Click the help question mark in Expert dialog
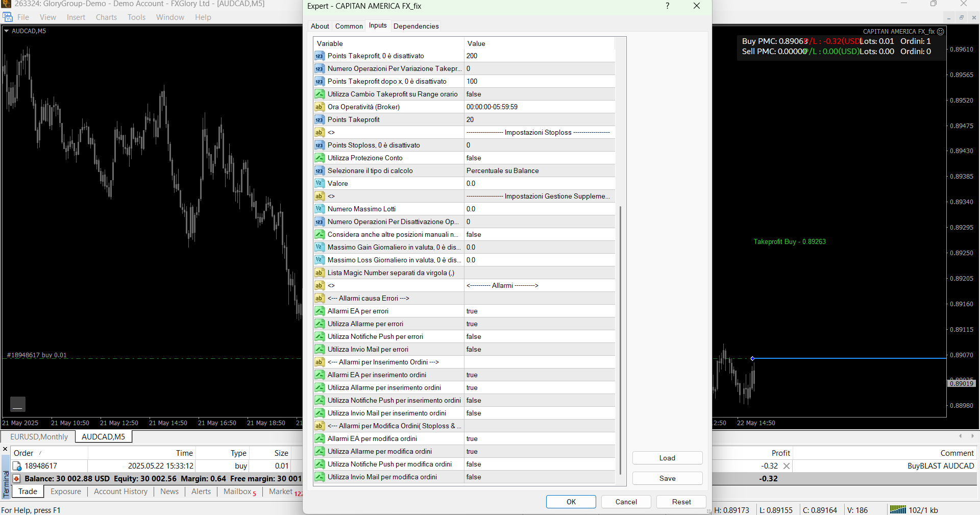Viewport: 980px width, 515px height. pyautogui.click(x=667, y=6)
